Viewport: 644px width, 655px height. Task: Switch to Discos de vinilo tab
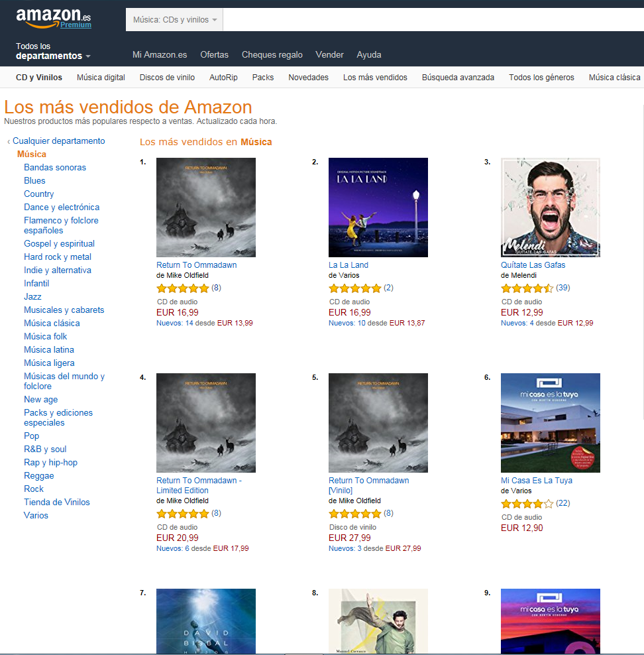click(167, 78)
